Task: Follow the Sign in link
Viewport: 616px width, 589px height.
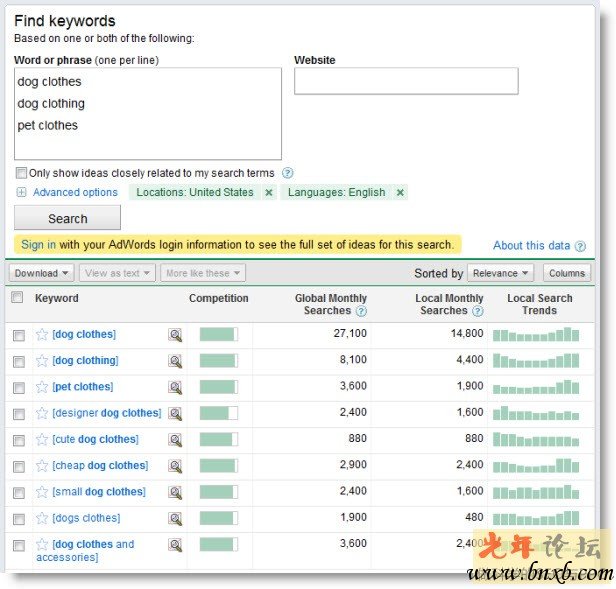Action: pos(38,245)
